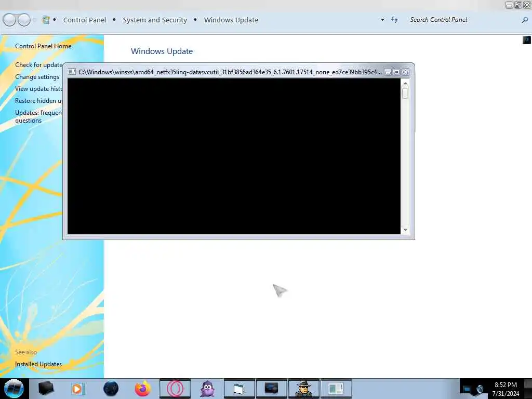The height and width of the screenshot is (399, 532).
Task: Select Windows Update breadcrumb
Action: (x=231, y=20)
